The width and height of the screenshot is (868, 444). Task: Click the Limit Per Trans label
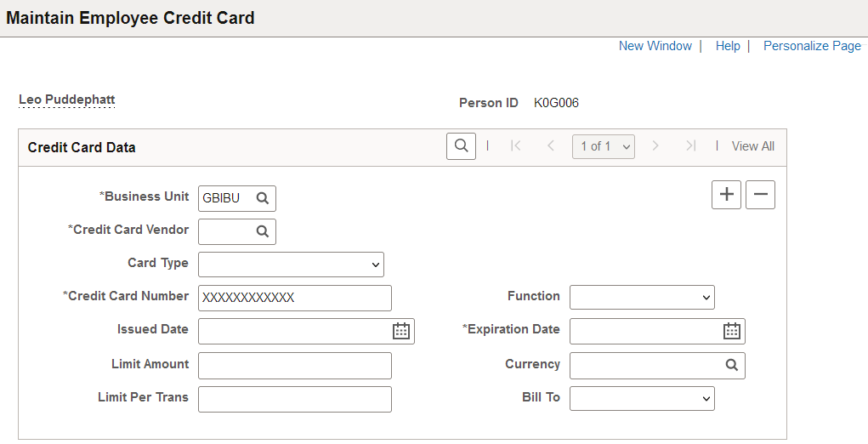coord(143,397)
